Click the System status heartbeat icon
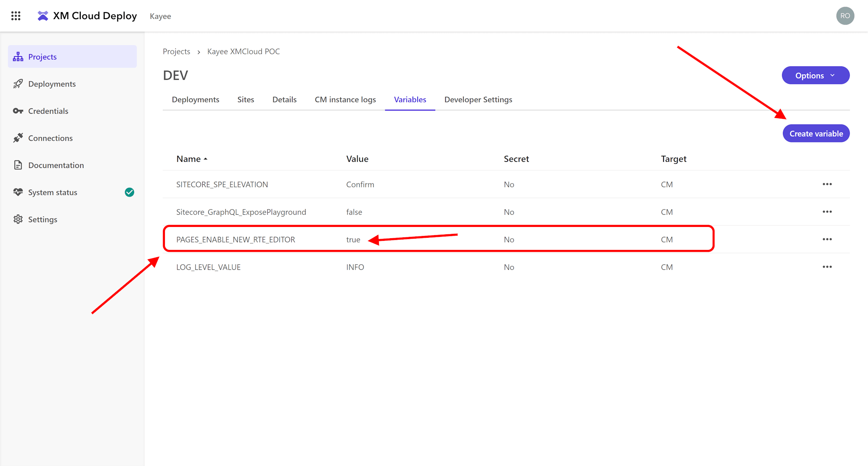This screenshot has width=868, height=466. tap(18, 192)
